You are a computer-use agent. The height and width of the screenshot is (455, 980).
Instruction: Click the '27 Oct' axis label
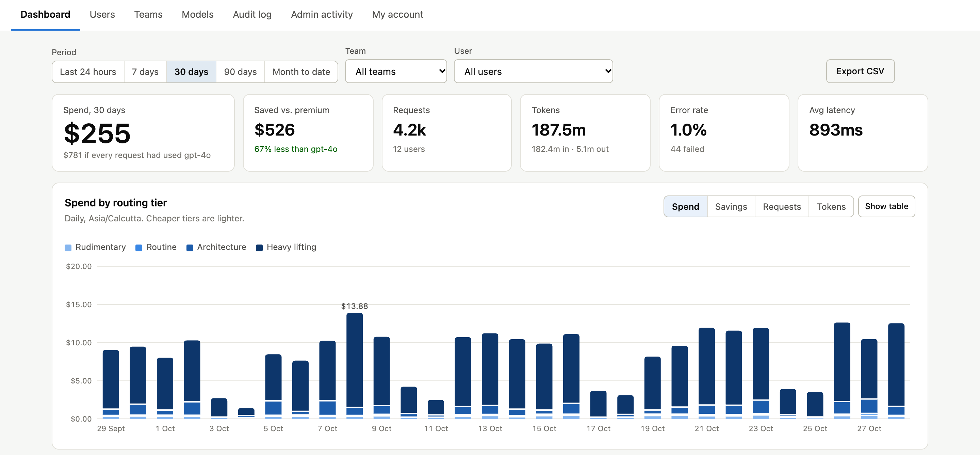tap(869, 428)
